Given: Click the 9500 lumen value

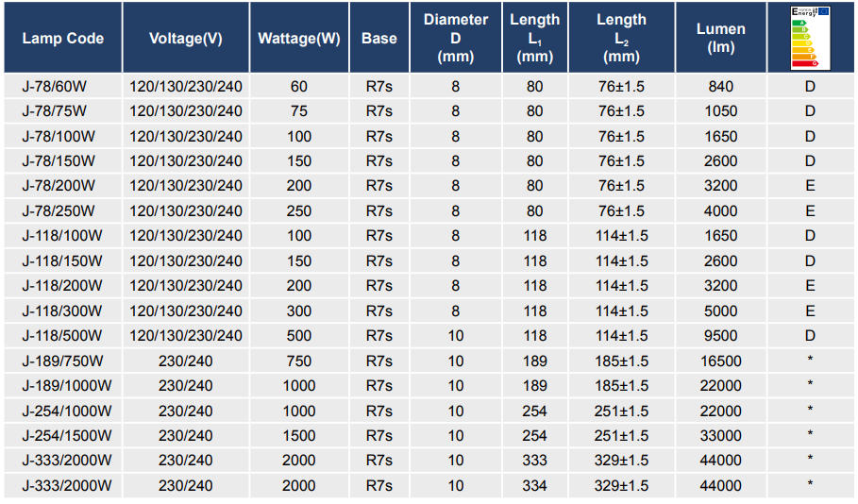Looking at the screenshot, I should tap(720, 336).
